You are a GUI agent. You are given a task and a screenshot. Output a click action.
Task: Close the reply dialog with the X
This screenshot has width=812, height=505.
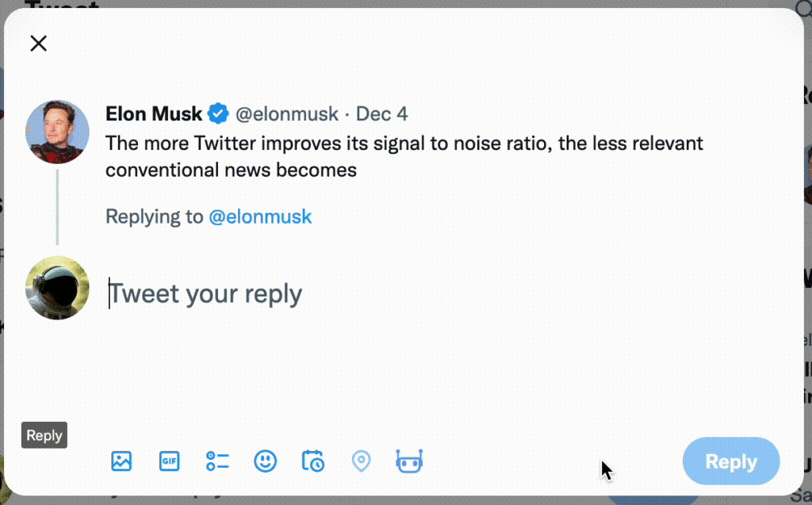38,44
